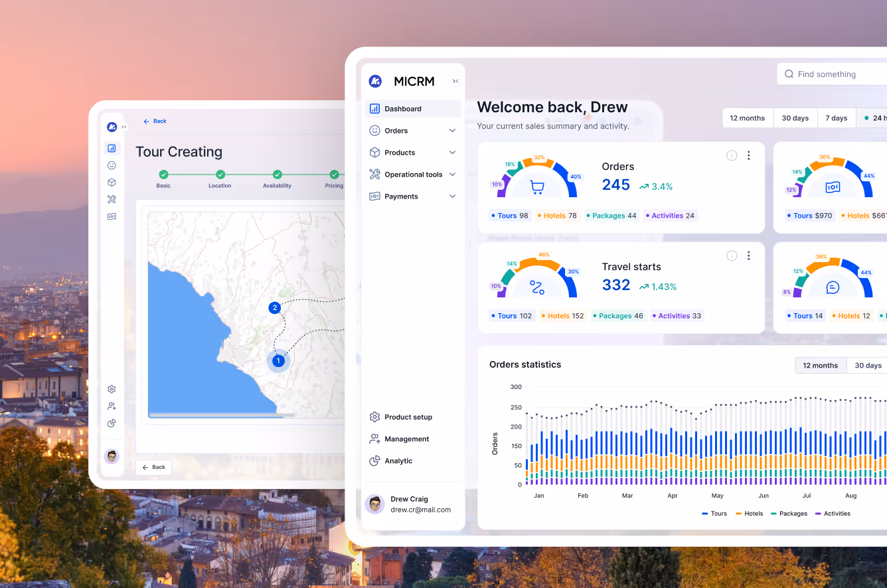Click the search magnifier icon
The width and height of the screenshot is (887, 588).
coord(789,74)
